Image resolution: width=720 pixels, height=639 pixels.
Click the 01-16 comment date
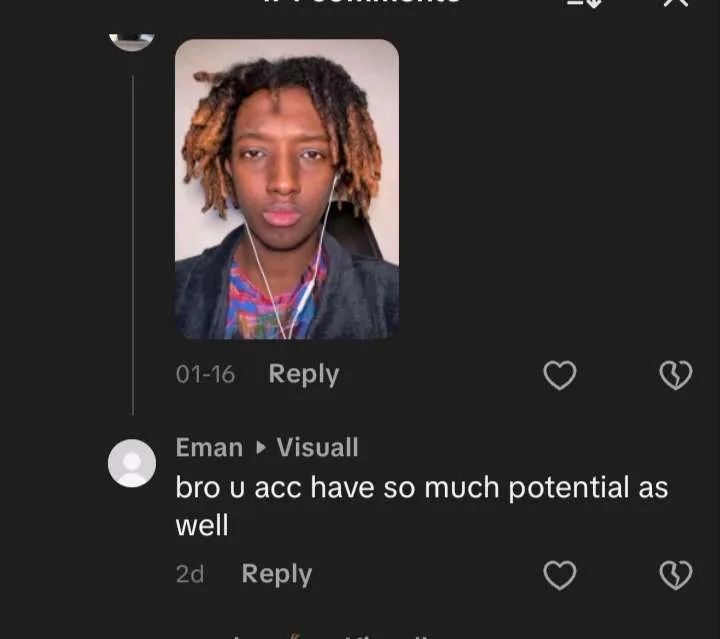tap(205, 375)
